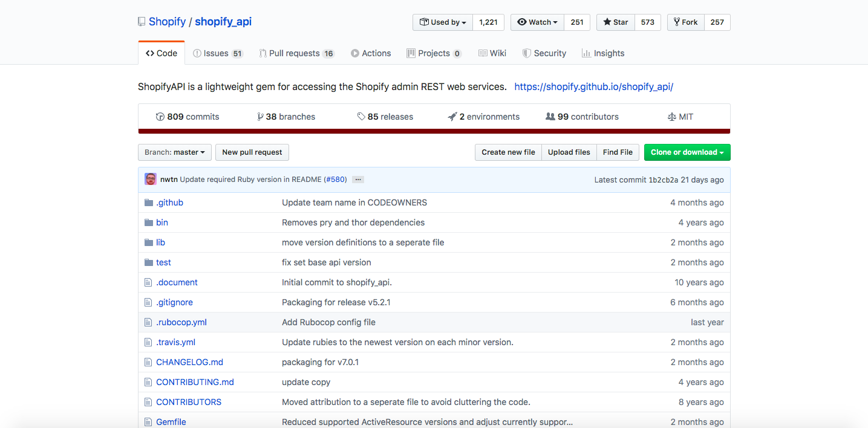This screenshot has height=428, width=868.
Task: Open the Clone or download dropdown
Action: [687, 152]
